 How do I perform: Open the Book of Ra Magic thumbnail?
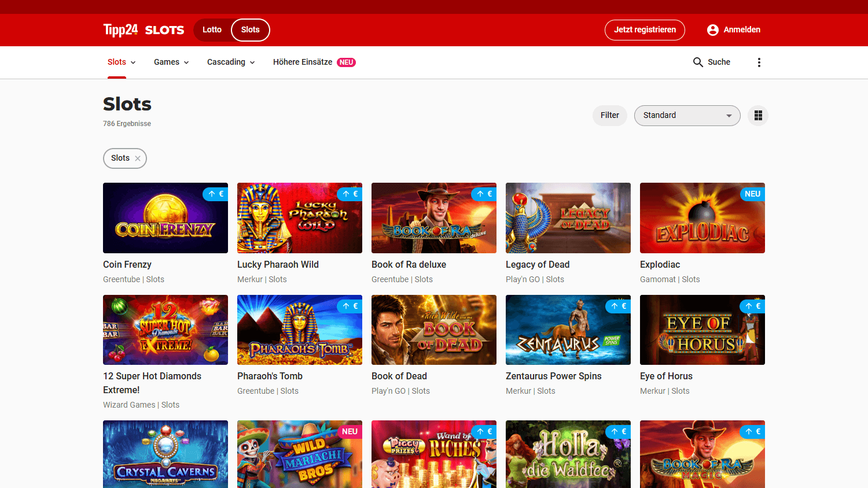[703, 454]
